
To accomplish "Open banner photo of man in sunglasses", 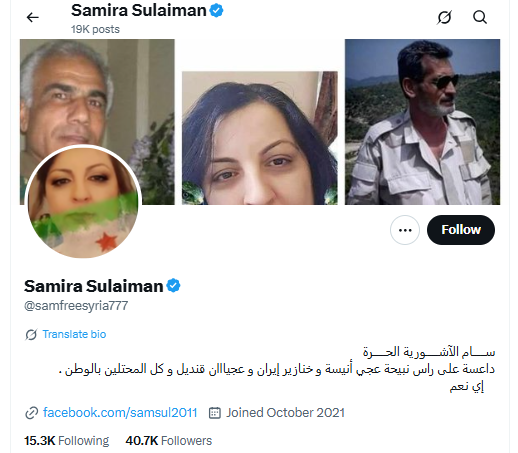I will 422,122.
